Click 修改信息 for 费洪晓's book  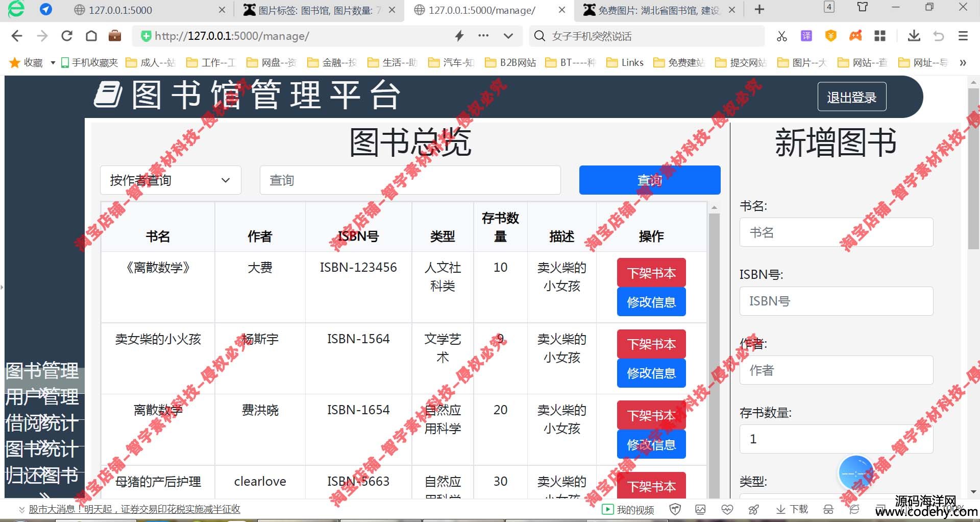(651, 444)
